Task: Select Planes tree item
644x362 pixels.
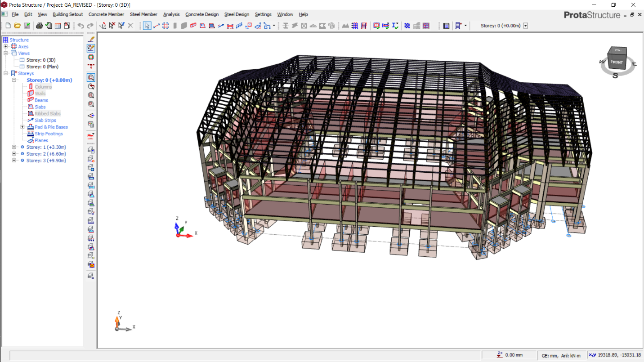Action: coord(41,140)
